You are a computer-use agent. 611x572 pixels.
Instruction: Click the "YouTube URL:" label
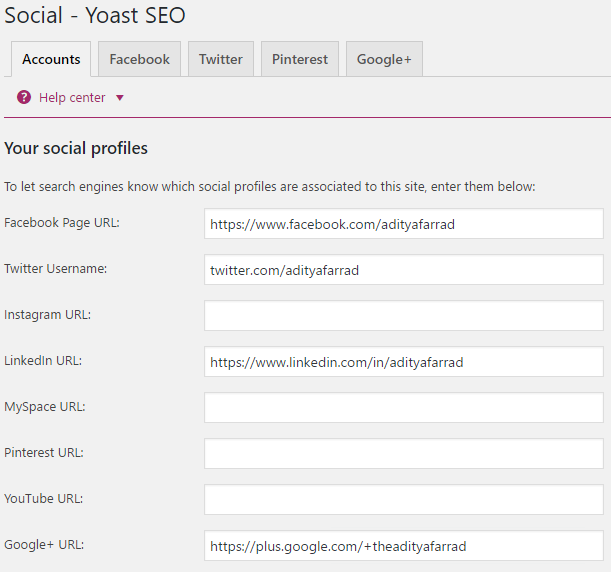44,499
